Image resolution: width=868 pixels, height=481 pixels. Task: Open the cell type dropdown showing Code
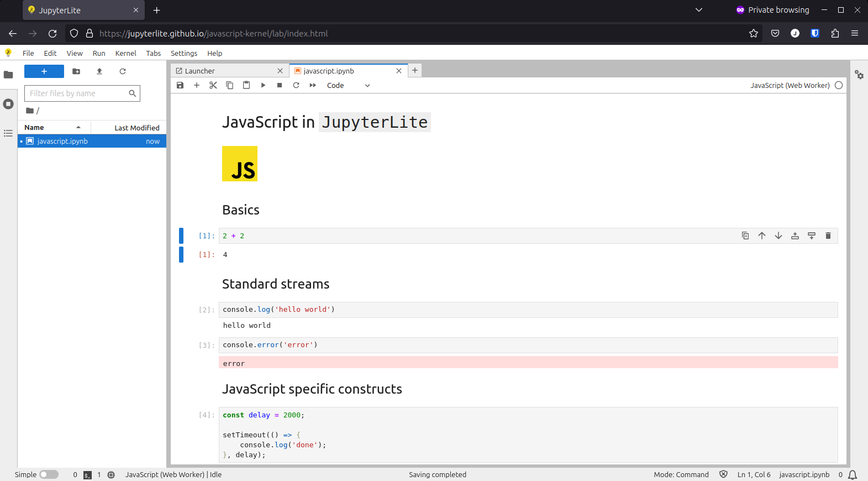pyautogui.click(x=348, y=85)
